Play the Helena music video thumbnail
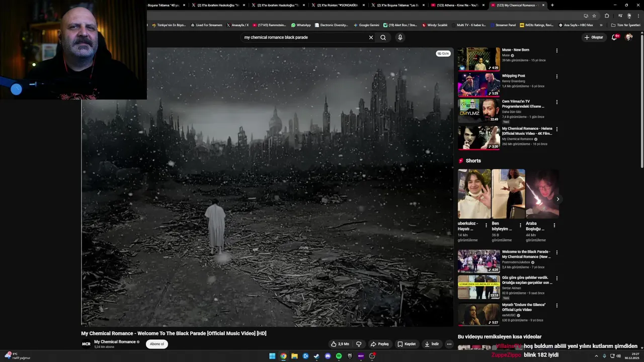644x362 pixels. pos(478,138)
